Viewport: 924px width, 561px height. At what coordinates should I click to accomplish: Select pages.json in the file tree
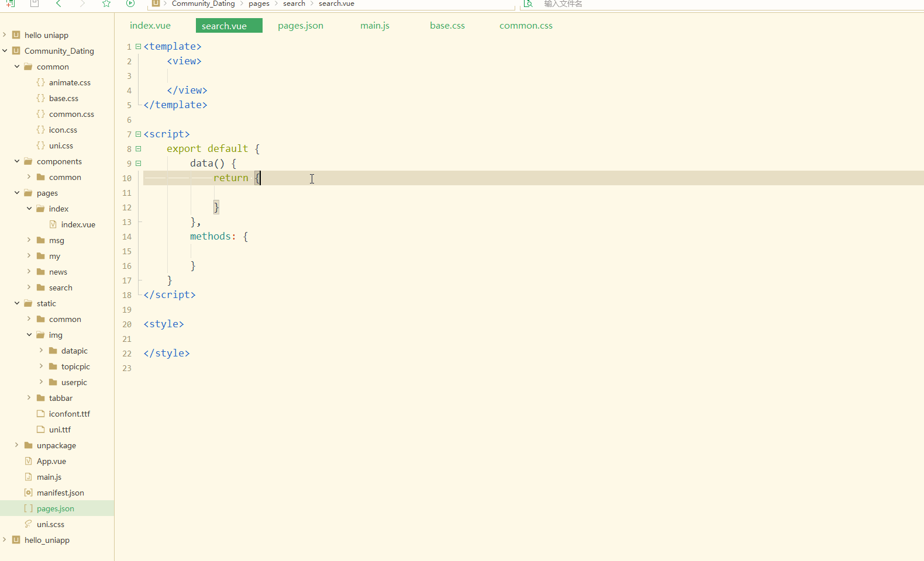point(57,508)
